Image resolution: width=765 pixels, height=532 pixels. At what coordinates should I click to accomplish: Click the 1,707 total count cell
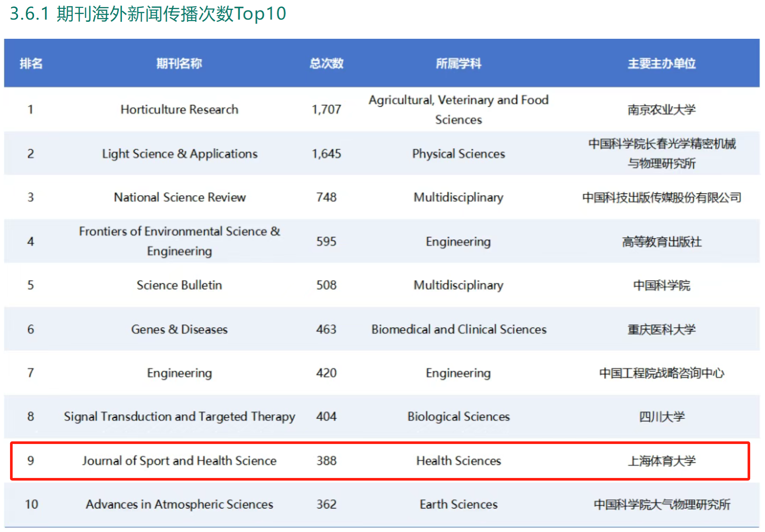tap(326, 109)
